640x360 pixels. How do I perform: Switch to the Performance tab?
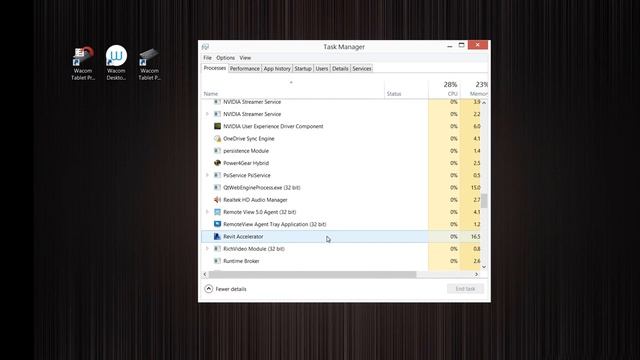244,69
